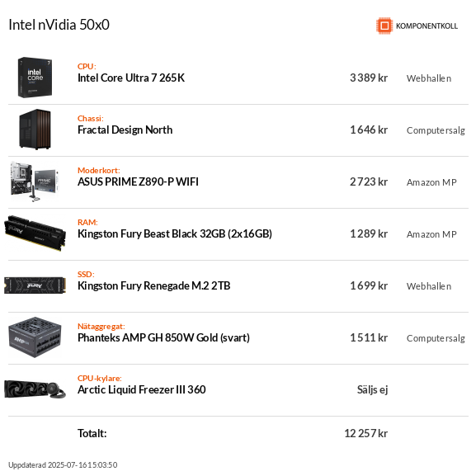The image size is (476, 476).
Task: Click the Arctic Liquid Freezer III 360 name
Action: point(142,389)
